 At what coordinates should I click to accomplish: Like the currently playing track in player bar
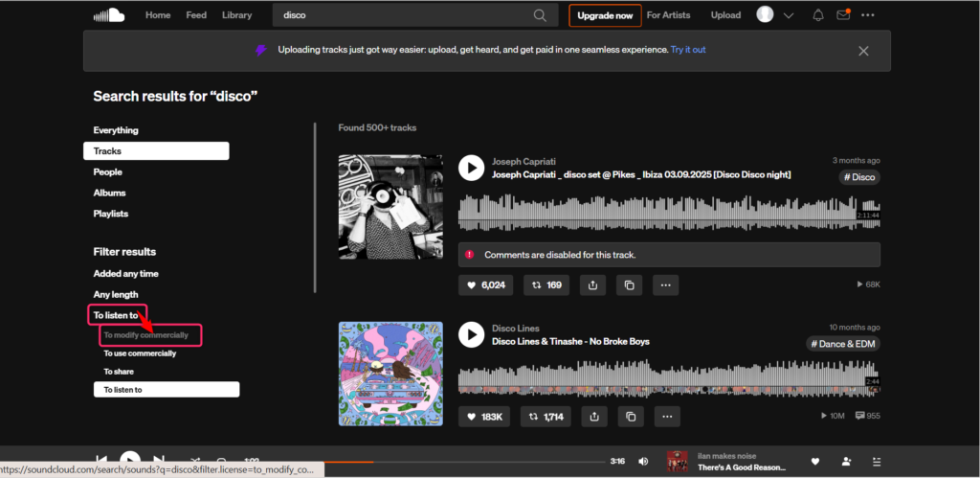[x=815, y=462]
